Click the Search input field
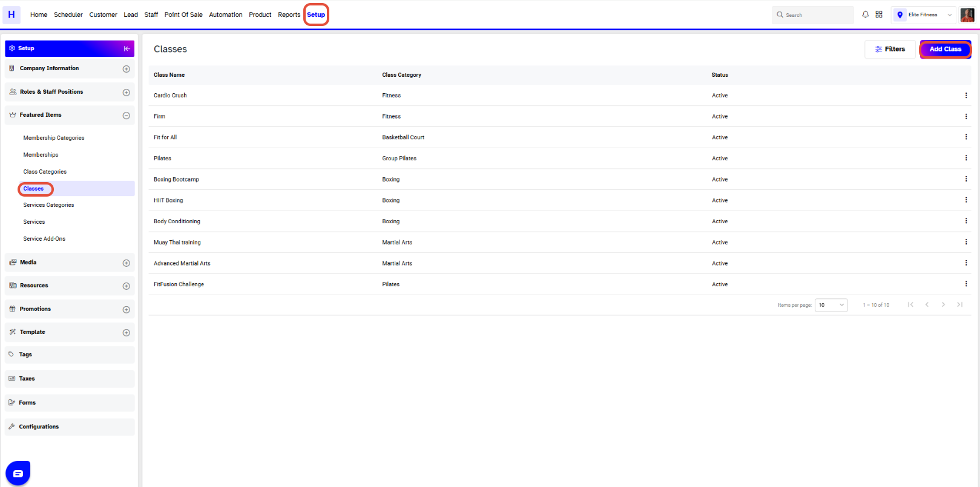 (x=813, y=15)
